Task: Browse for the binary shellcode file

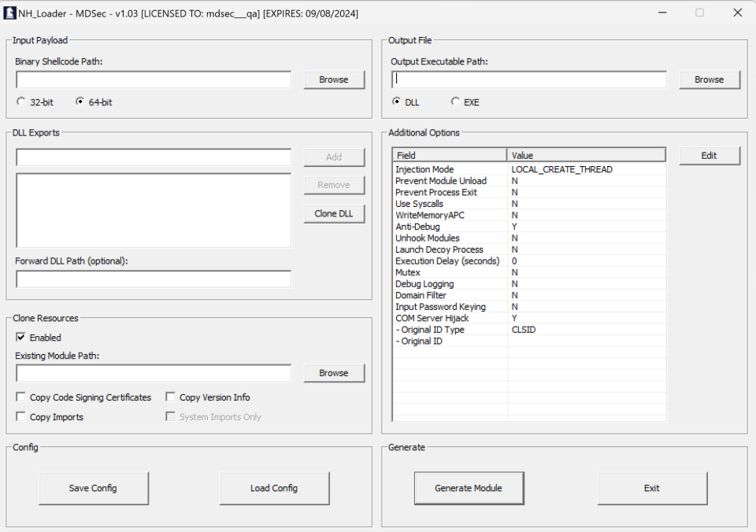Action: [x=334, y=79]
